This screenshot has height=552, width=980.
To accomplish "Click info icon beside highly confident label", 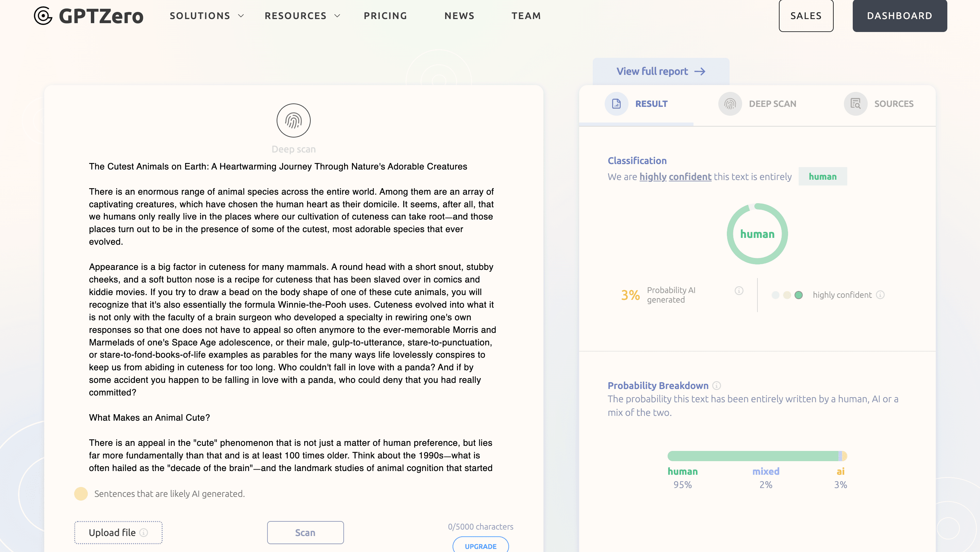I will (880, 295).
